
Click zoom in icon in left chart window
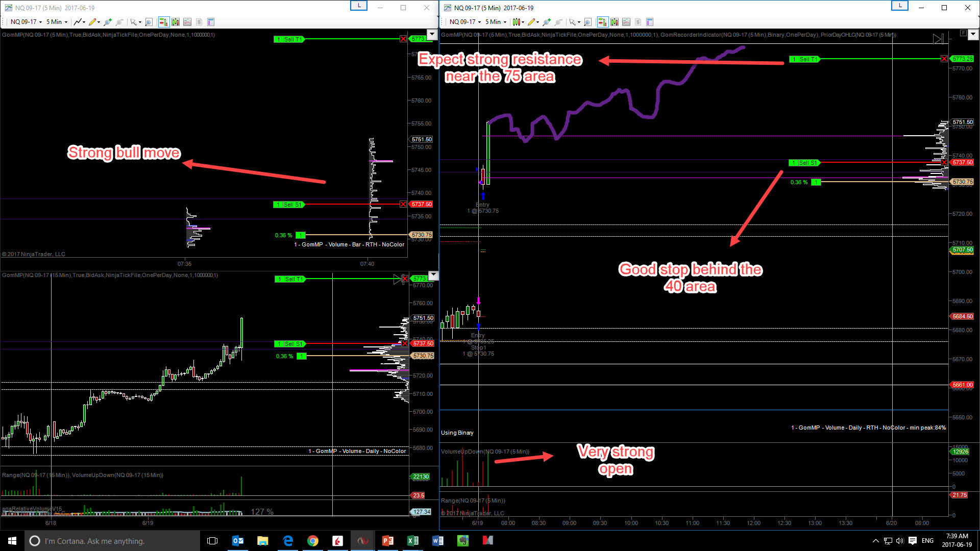click(108, 22)
